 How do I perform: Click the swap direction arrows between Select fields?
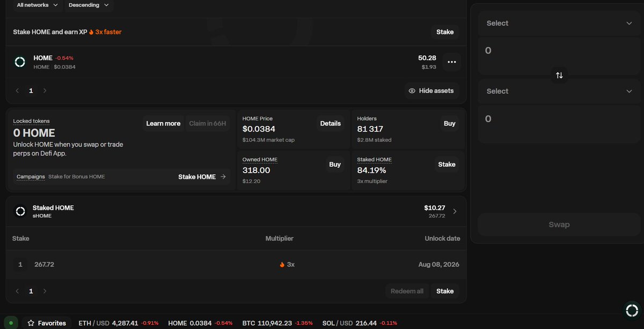[x=559, y=76]
